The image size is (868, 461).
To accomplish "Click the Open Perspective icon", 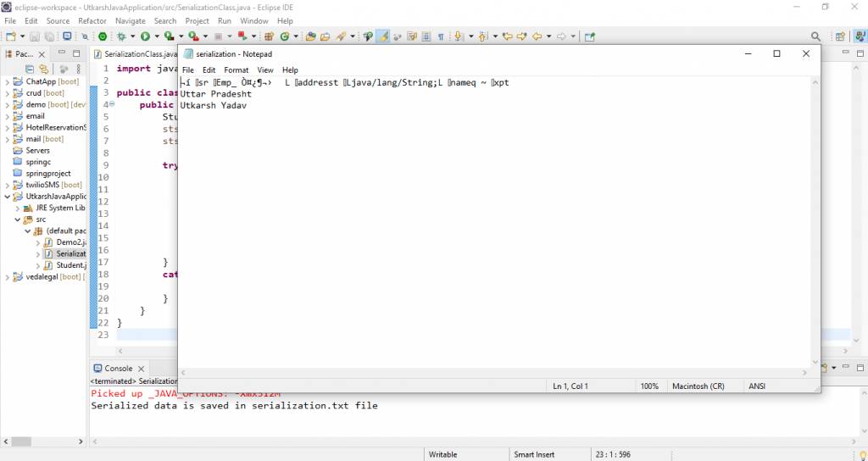I will point(840,36).
